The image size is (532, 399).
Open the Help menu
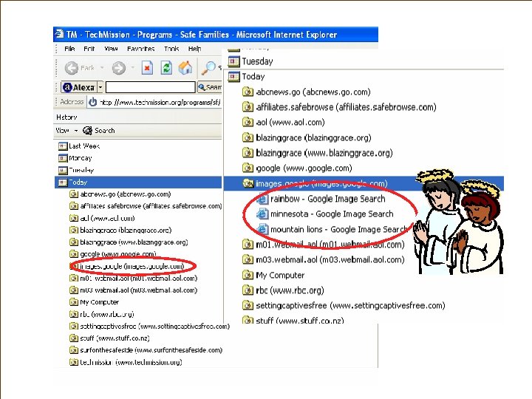[x=195, y=49]
